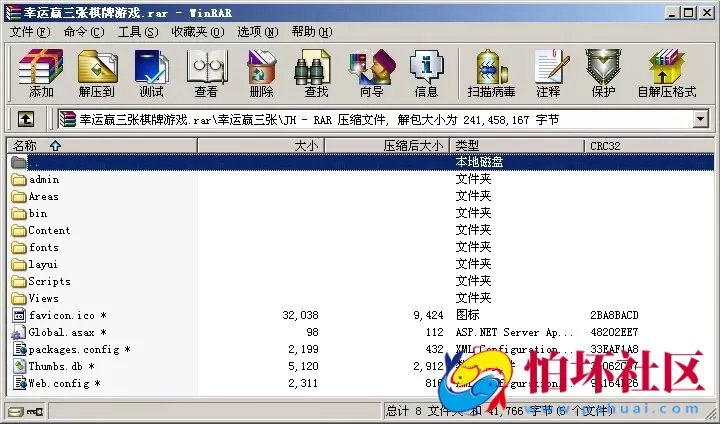Sort by 类型 column header
The width and height of the screenshot is (720, 424).
(x=517, y=146)
